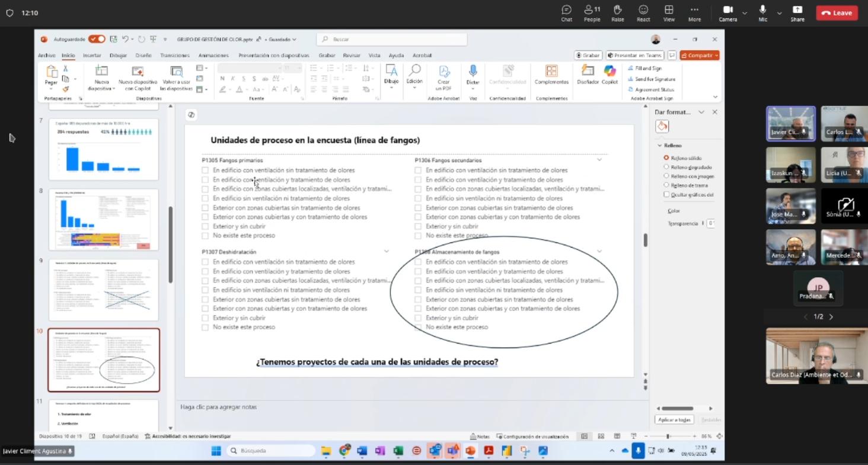Open PowerPoint from Windows taskbar
This screenshot has width=868, height=465.
tap(470, 451)
